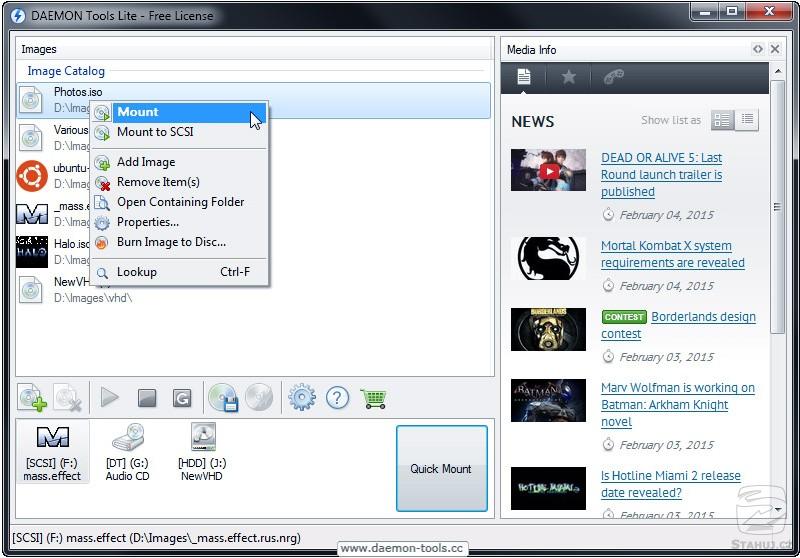Screen dimensions: 800x558
Task: Select the [HDD] (J:) NewVHD drive
Action: (203, 452)
